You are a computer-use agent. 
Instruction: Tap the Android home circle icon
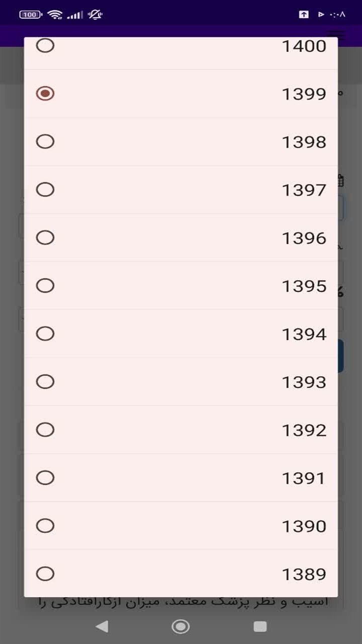coord(180,626)
